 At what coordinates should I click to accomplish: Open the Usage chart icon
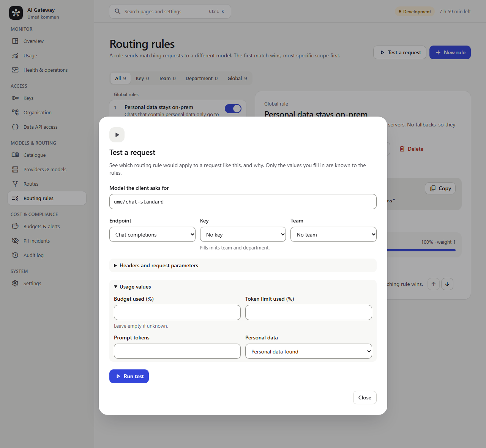click(15, 55)
